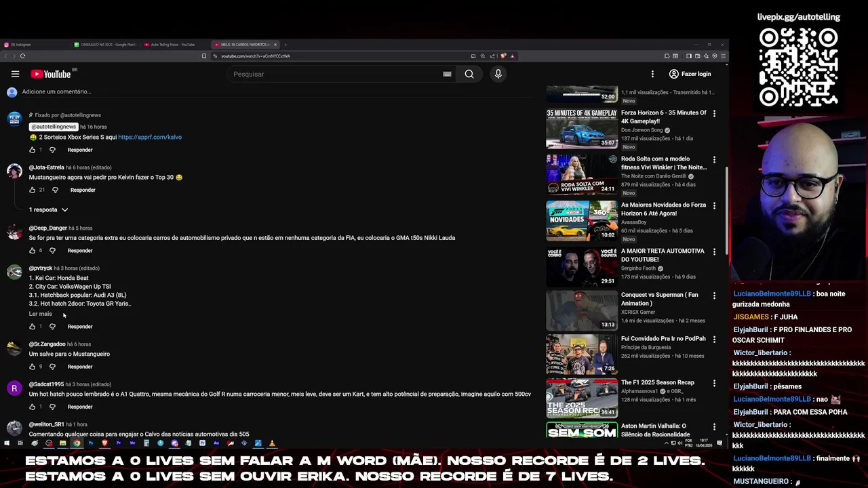Dislike Deep_Danger's comment
Image resolution: width=868 pixels, height=488 pixels.
pos(52,251)
